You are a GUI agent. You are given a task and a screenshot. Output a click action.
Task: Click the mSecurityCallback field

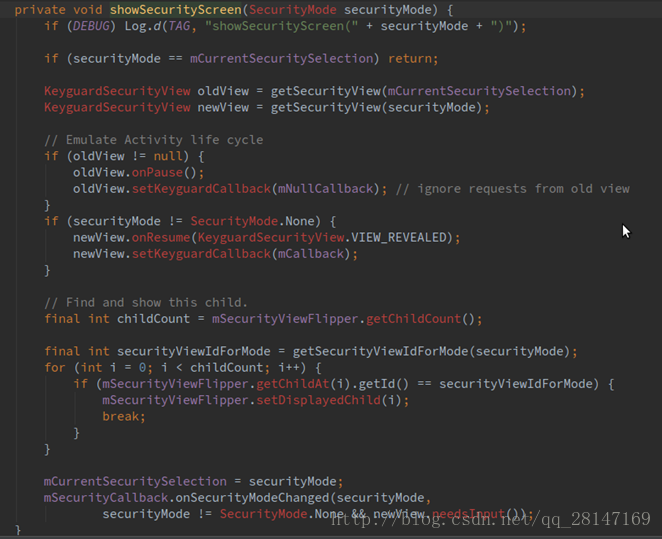(x=106, y=498)
